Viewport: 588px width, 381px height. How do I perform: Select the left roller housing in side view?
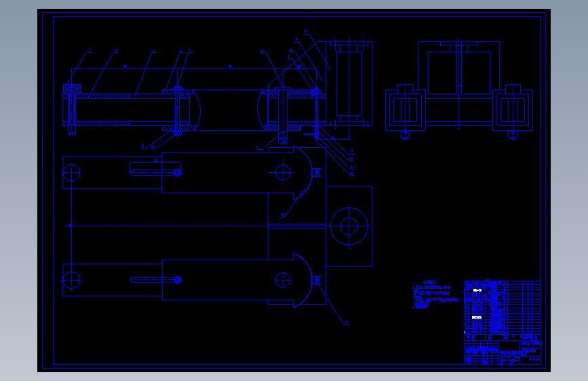tap(406, 111)
